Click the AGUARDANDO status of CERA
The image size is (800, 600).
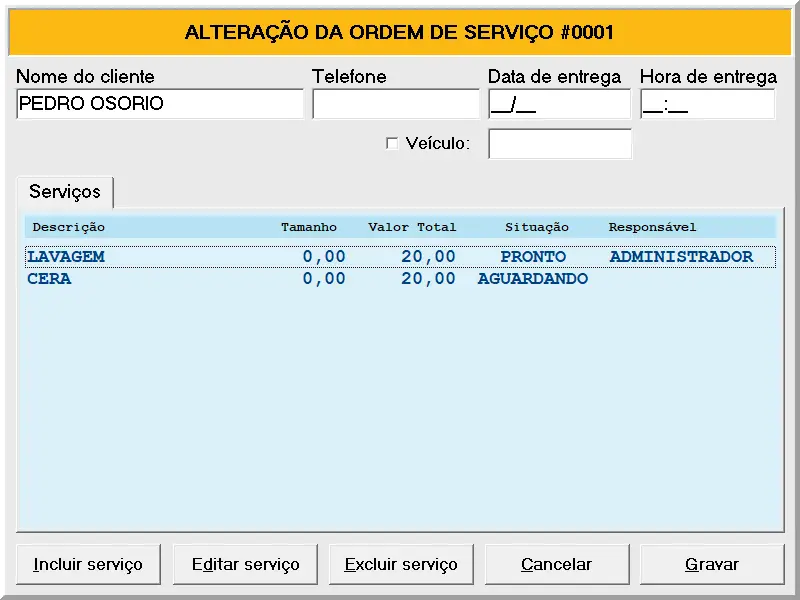533,279
